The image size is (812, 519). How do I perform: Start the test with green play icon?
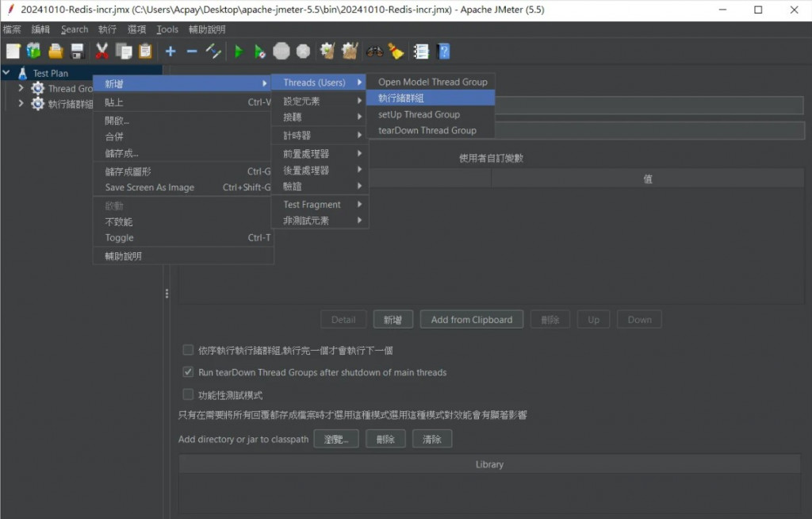239,52
